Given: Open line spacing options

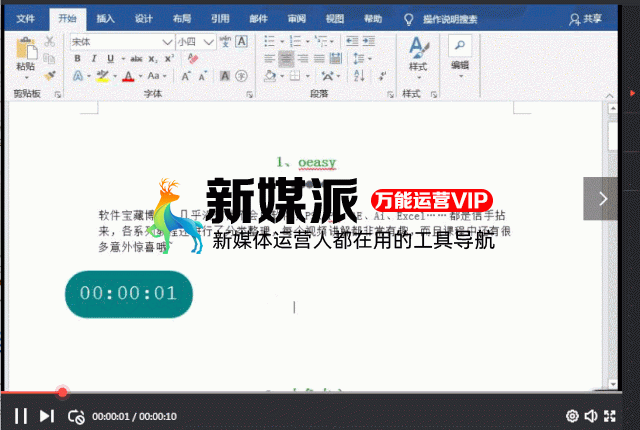Looking at the screenshot, I should pyautogui.click(x=359, y=59).
